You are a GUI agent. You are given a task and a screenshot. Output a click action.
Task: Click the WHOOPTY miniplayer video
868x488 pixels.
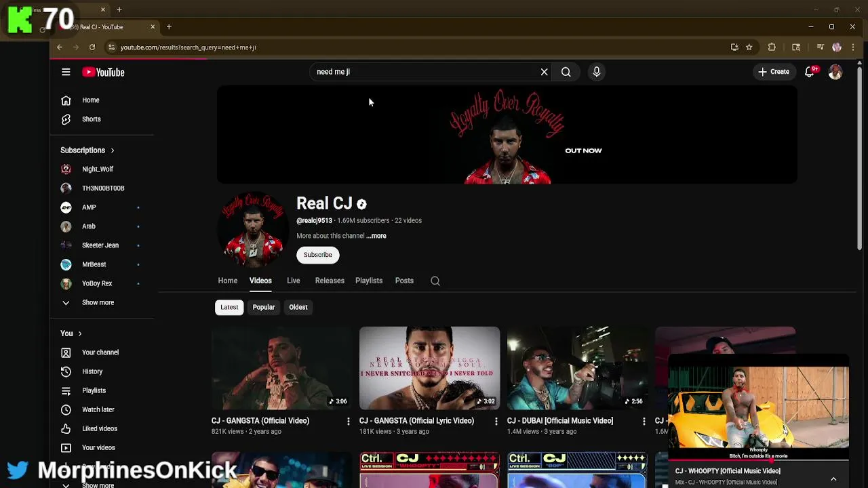758,408
